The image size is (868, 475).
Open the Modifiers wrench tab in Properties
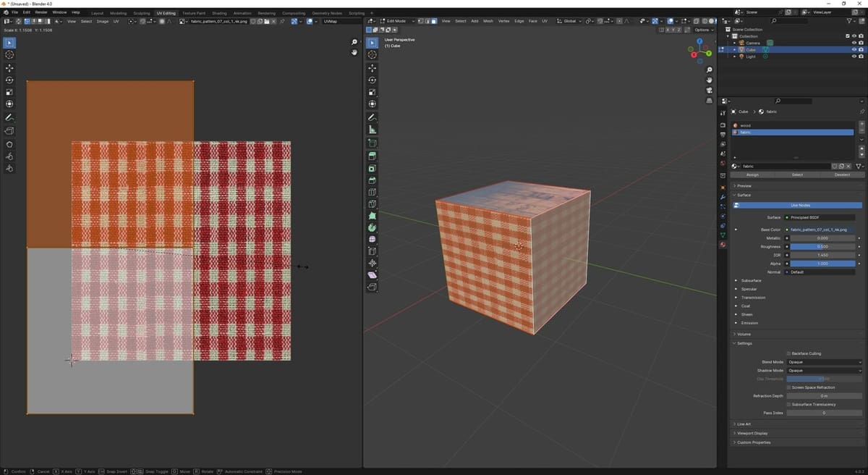[x=723, y=197]
